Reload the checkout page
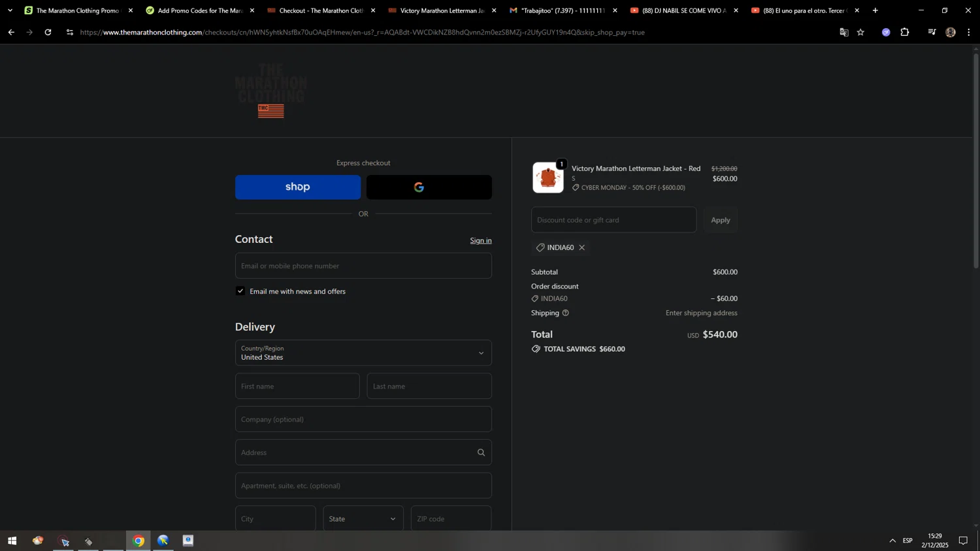The width and height of the screenshot is (980, 551). [48, 32]
